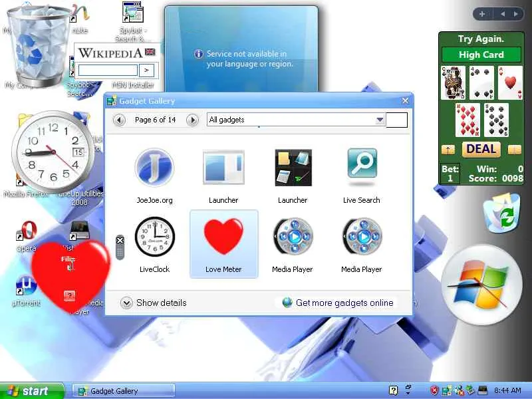
Task: Click the large Recycle Bin gadget on the desktop
Action: pos(38,46)
